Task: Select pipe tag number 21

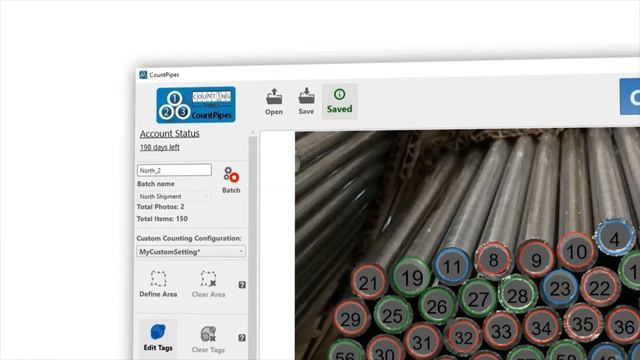Action: 369,282
